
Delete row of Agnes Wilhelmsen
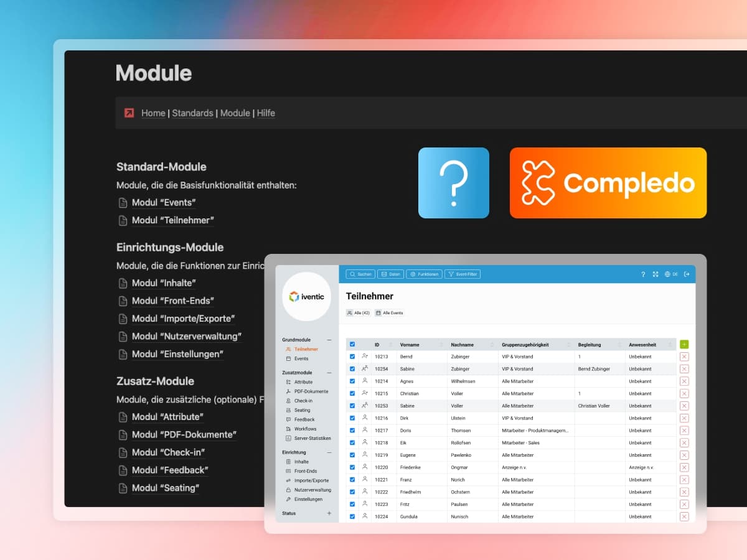[684, 381]
